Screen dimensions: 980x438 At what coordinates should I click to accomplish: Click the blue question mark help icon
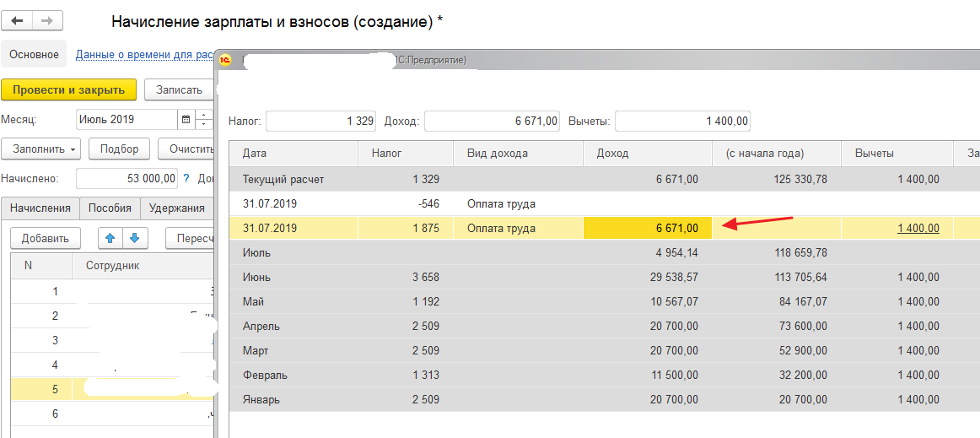click(x=186, y=178)
